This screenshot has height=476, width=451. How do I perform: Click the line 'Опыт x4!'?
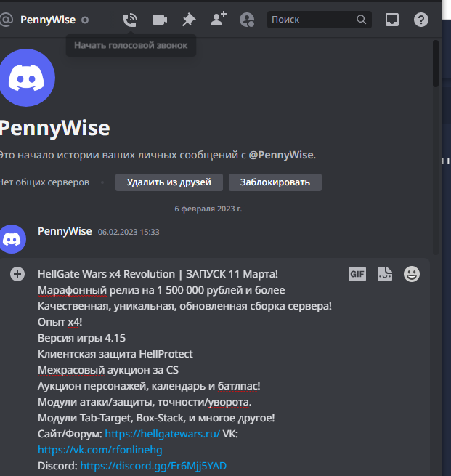tap(60, 322)
